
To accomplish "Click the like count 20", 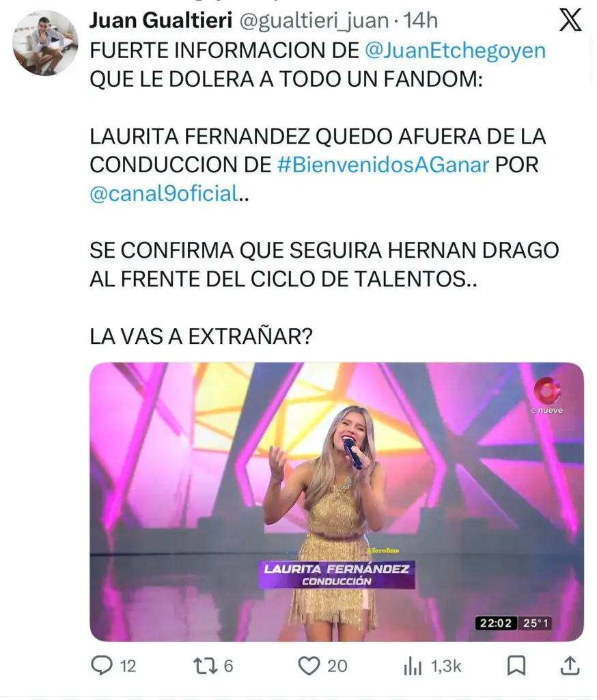I will tap(337, 666).
